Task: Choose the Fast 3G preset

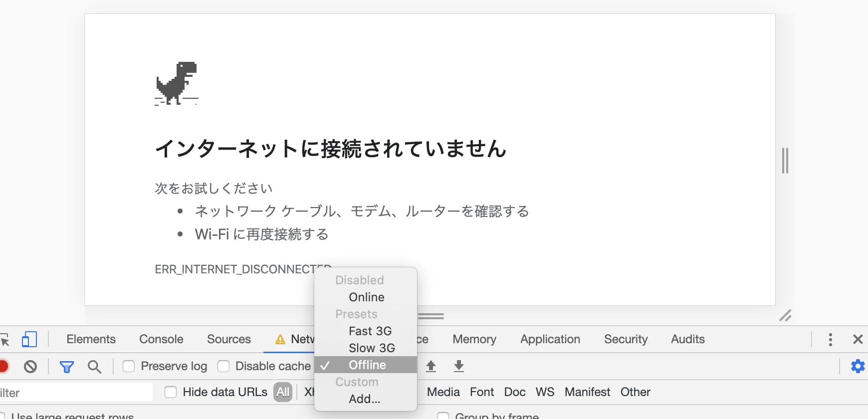Action: (x=366, y=331)
